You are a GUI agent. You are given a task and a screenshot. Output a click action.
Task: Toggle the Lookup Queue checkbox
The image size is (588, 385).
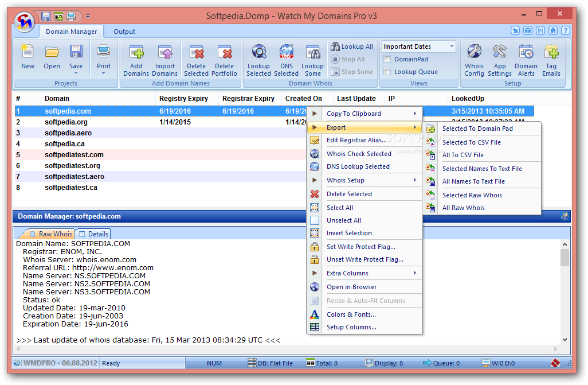(387, 71)
